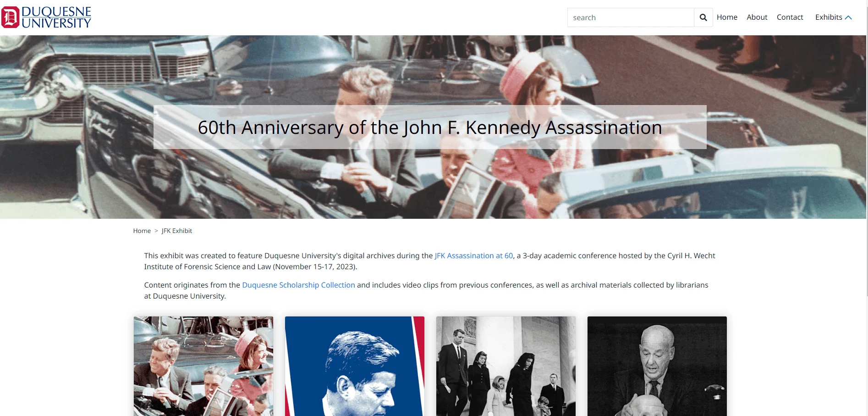Open the bald man holding skull card
This screenshot has height=416, width=868.
click(657, 366)
